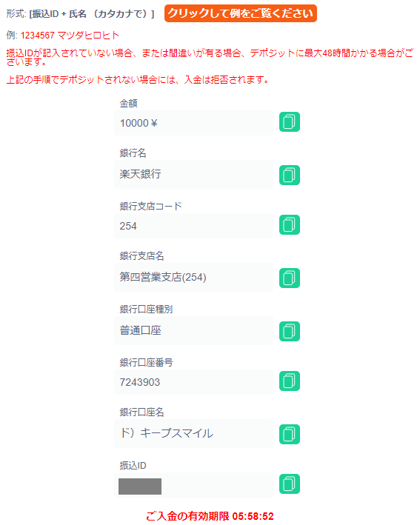The width and height of the screenshot is (420, 525).
Task: Click the 10000 ¥ amount field
Action: tap(193, 123)
